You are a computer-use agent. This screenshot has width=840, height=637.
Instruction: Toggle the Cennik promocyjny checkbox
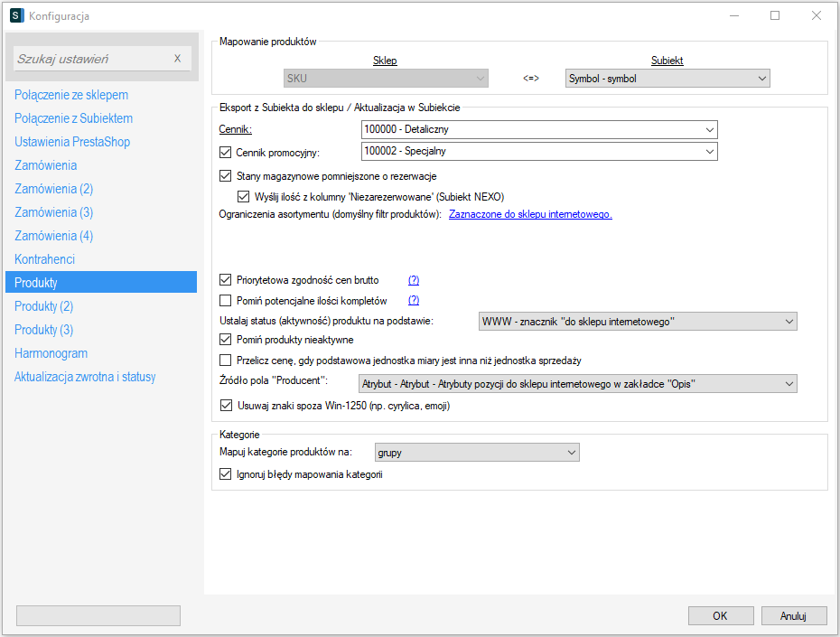click(x=226, y=152)
